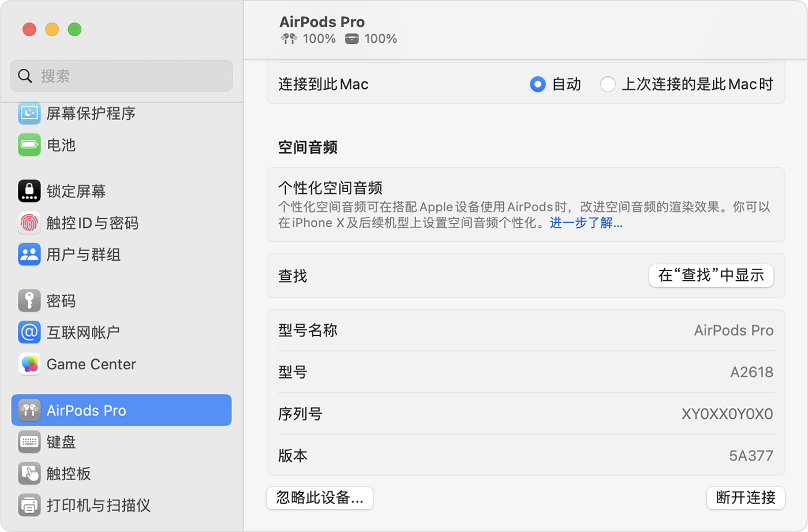The image size is (808, 532).
Task: Click the 版本 label
Action: [x=293, y=456]
